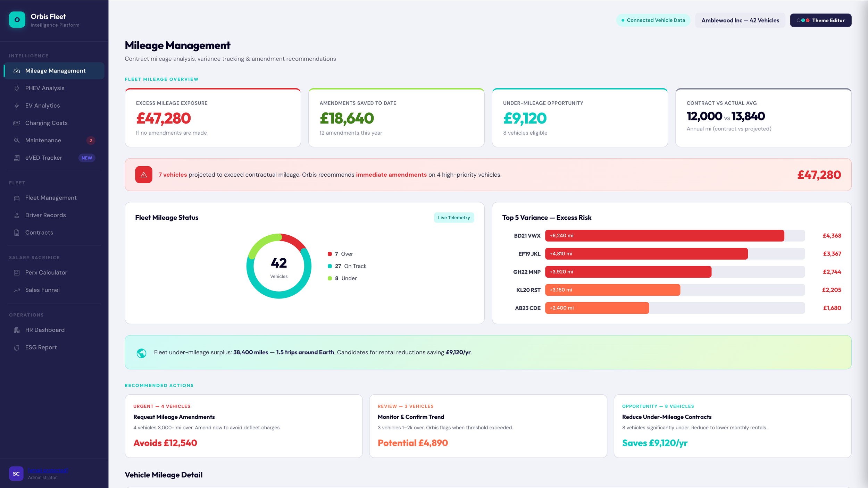Open the eVED Tracker page
Viewport: 868px width, 488px height.
[44, 158]
